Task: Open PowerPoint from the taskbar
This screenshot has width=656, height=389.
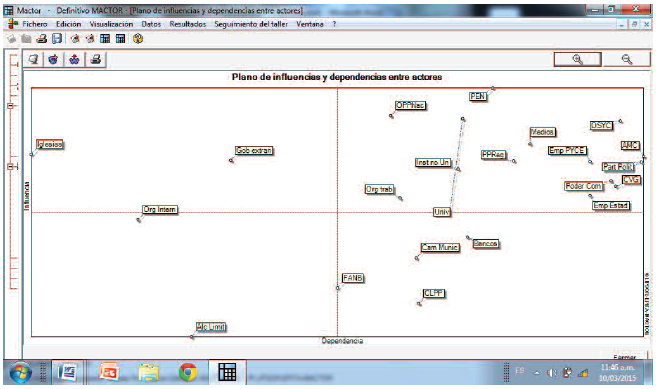Action: pos(110,372)
